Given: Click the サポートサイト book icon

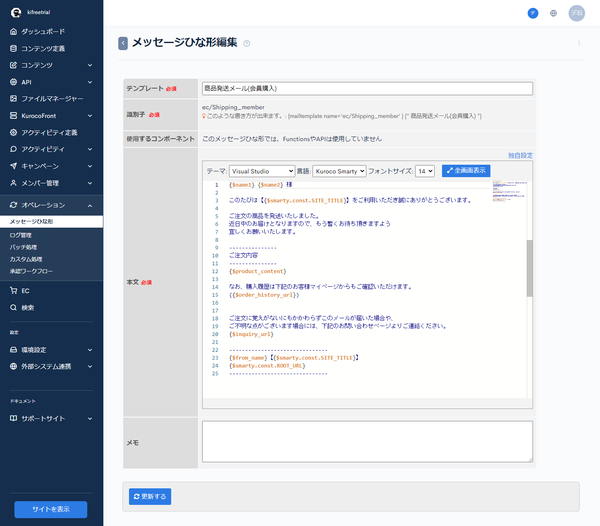Looking at the screenshot, I should [13, 419].
